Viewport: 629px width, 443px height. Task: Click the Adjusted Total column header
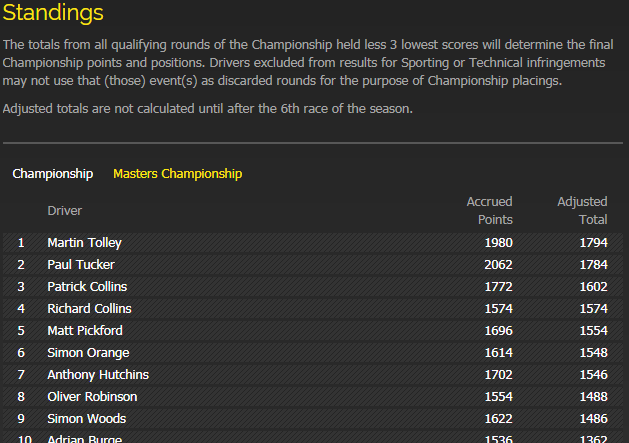582,211
